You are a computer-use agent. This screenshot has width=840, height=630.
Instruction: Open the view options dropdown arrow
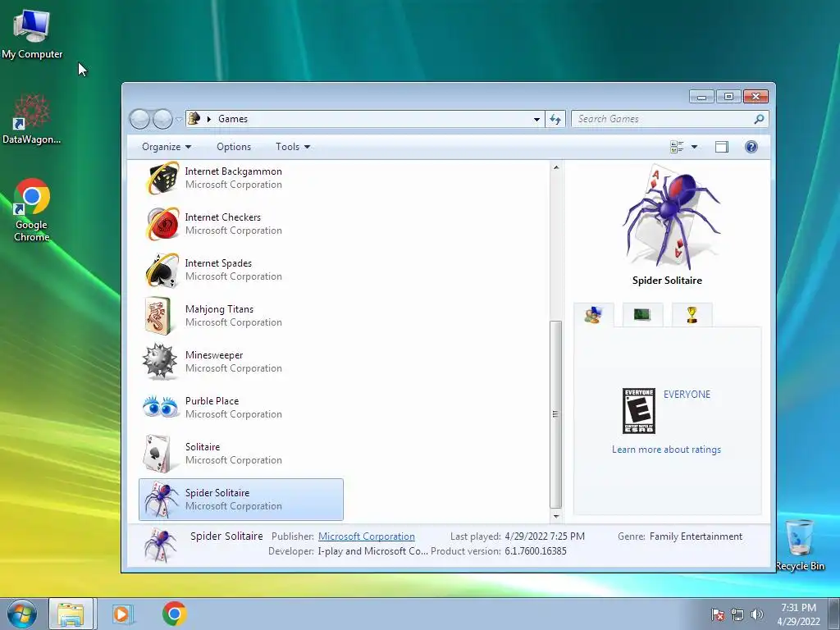click(x=694, y=147)
